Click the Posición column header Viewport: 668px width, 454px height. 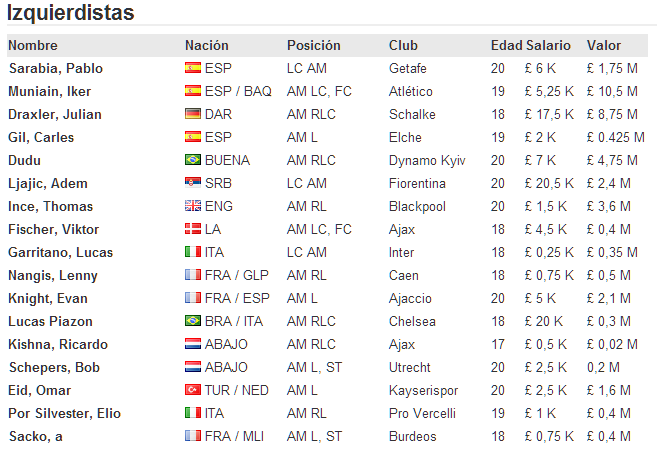pos(314,45)
